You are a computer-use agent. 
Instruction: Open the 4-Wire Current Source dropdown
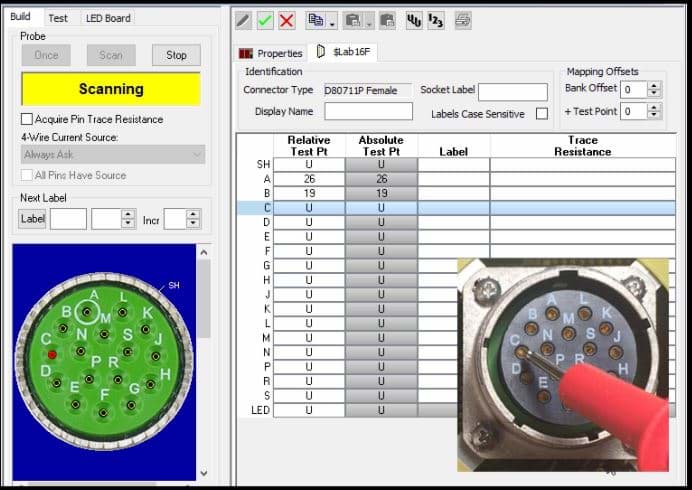113,154
